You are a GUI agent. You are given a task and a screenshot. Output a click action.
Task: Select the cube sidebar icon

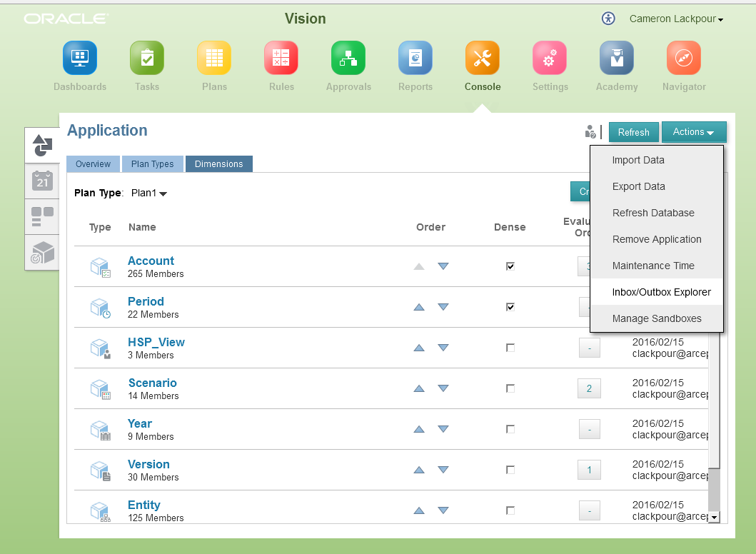click(x=42, y=253)
